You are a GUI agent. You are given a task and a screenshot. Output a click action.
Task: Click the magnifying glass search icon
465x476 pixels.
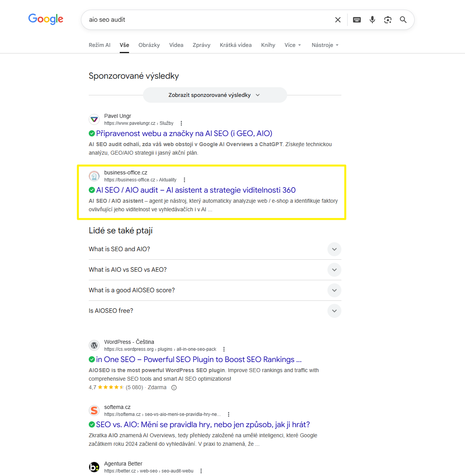[x=403, y=19]
